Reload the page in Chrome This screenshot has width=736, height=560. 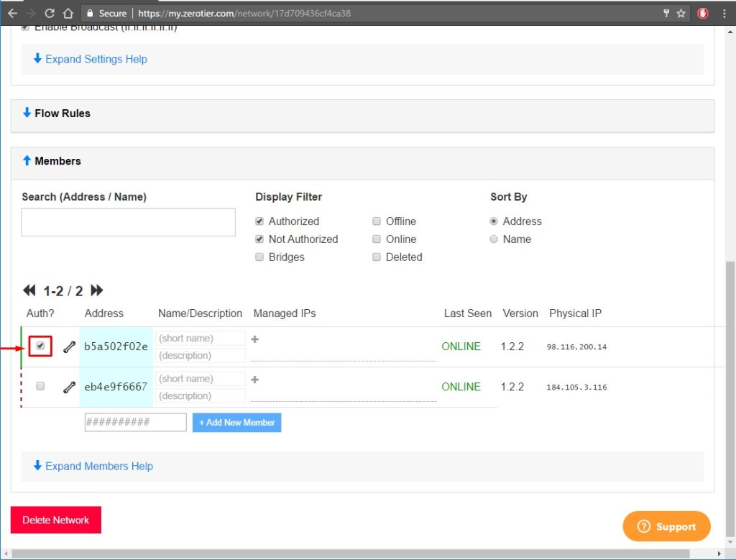(x=49, y=12)
